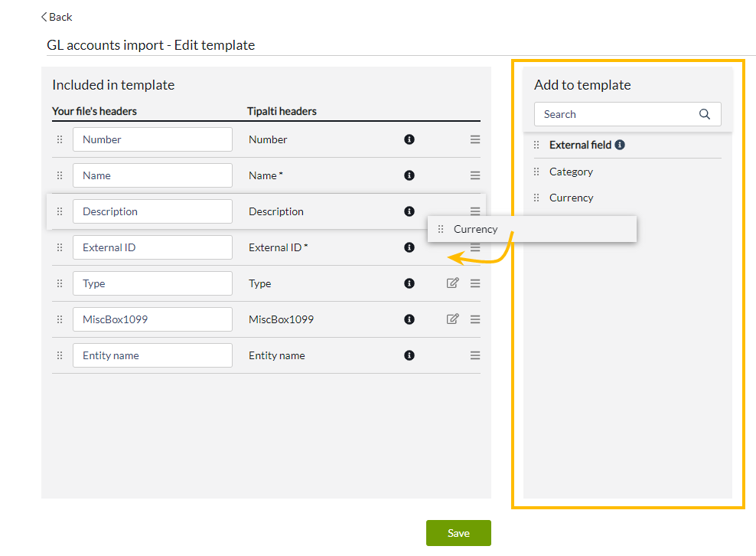Select Category in Add to template list
This screenshot has width=756, height=556.
(x=571, y=172)
